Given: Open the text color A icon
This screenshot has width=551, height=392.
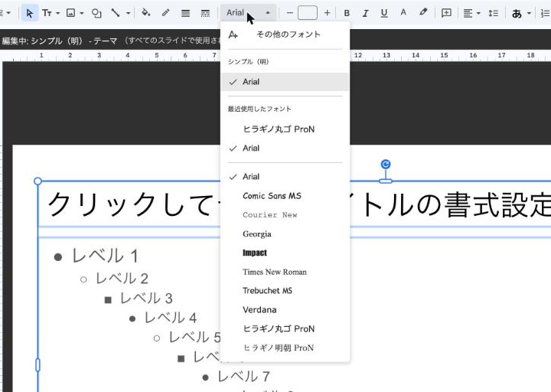Looking at the screenshot, I should point(403,13).
